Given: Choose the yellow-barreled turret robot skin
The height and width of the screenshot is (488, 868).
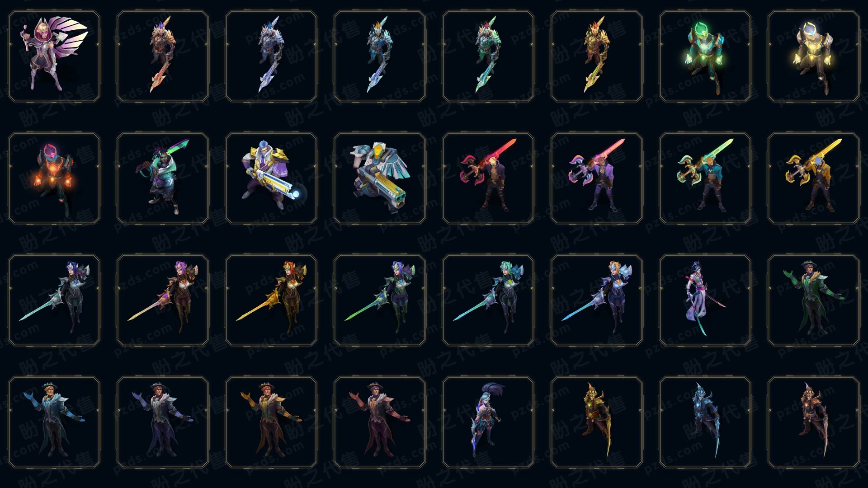Looking at the screenshot, I should pos(380,178).
